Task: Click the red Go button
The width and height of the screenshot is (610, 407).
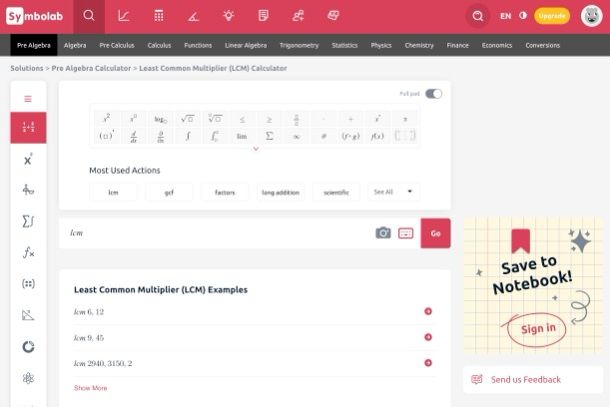Action: tap(435, 233)
